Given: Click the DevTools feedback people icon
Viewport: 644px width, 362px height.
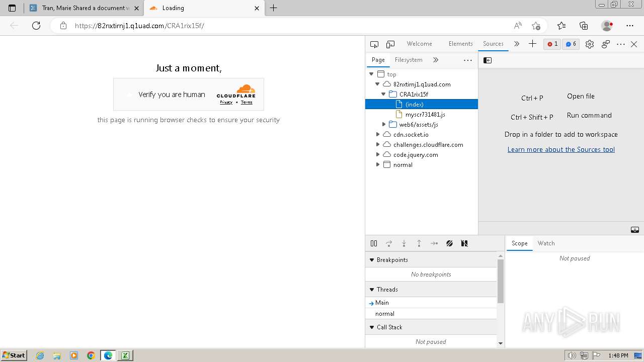Looking at the screenshot, I should click(606, 44).
